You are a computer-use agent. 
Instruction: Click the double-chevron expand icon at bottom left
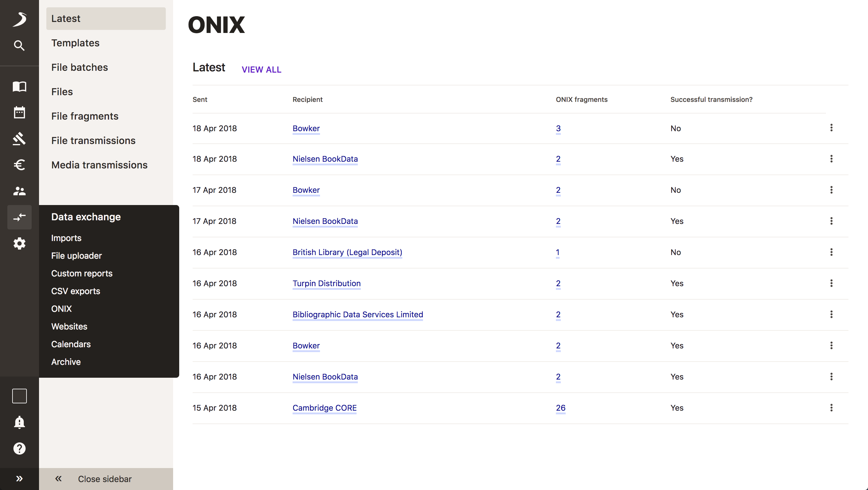coord(19,478)
